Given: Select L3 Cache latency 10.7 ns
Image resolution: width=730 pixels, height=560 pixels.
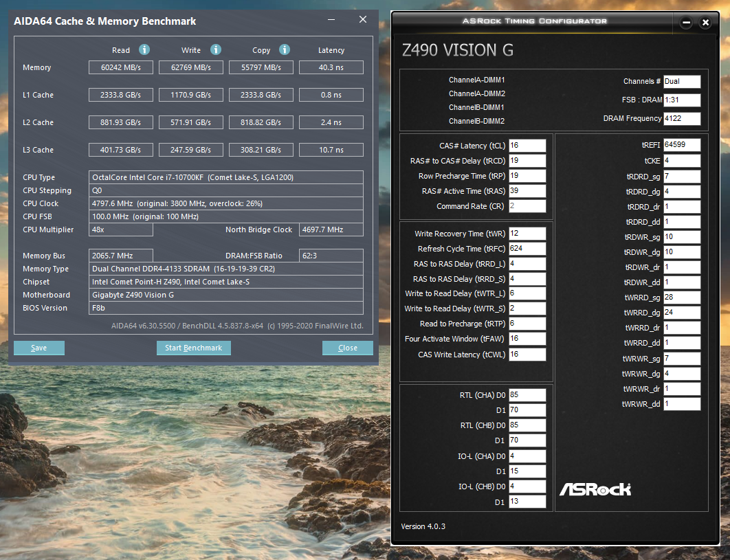Looking at the screenshot, I should point(331,150).
